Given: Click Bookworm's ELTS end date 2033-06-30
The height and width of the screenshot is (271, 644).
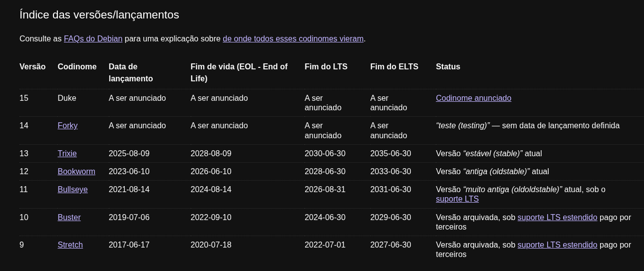Looking at the screenshot, I should [x=390, y=172].
